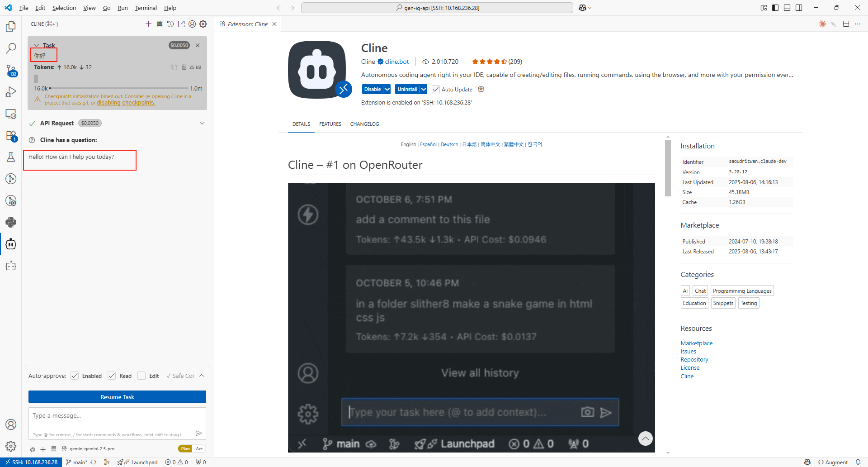Expand the Auto-approve options chevron
This screenshot has width=868, height=467.
pyautogui.click(x=202, y=376)
